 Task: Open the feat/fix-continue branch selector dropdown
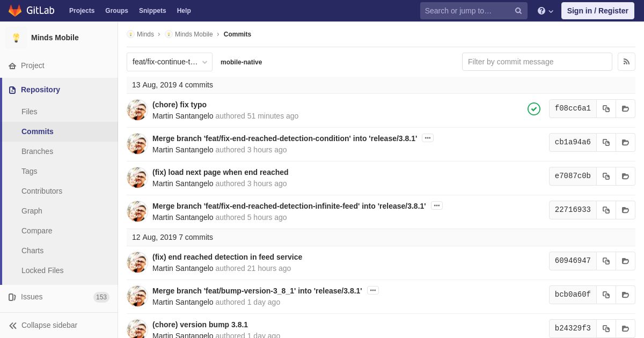(x=170, y=62)
